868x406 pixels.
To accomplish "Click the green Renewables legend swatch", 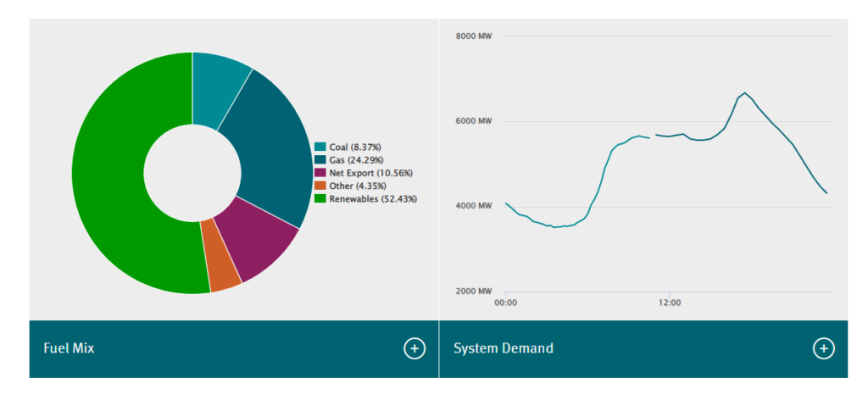I will 320,198.
